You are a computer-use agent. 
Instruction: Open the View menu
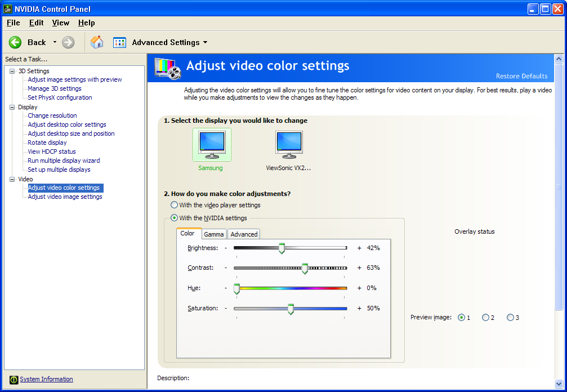click(60, 23)
